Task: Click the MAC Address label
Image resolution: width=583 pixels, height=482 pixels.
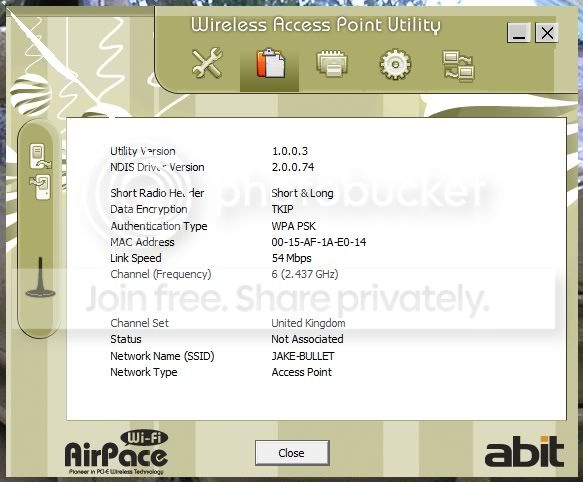Action: click(x=142, y=242)
